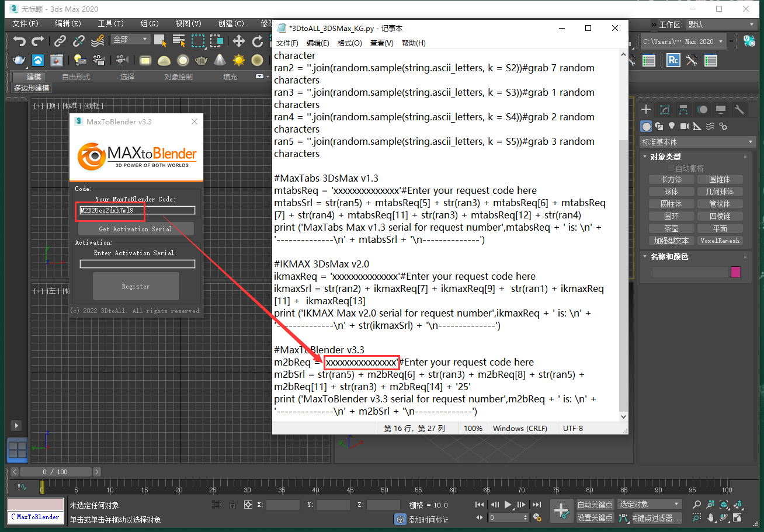764x532 pixels.
Task: Create a 长方体 box primitive
Action: (671, 179)
